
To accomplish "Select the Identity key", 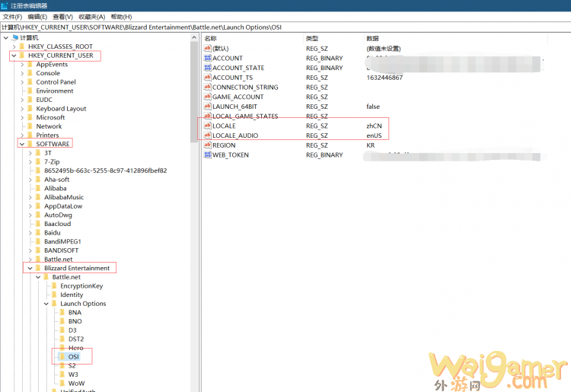I will click(x=72, y=295).
